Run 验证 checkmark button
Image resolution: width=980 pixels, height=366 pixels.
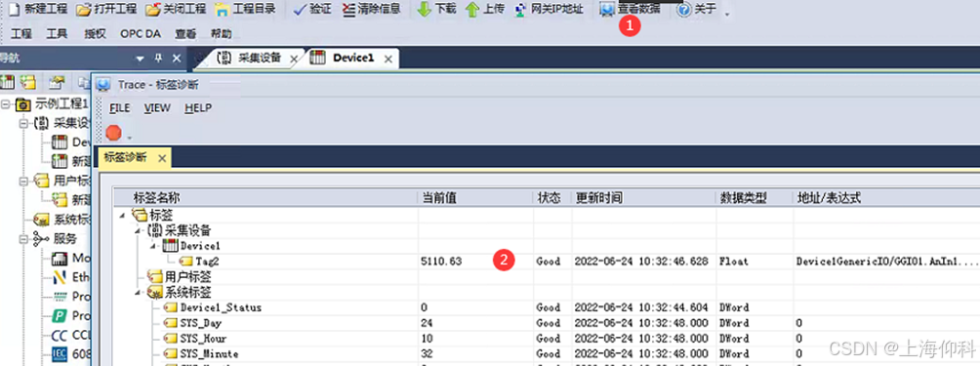coord(312,10)
